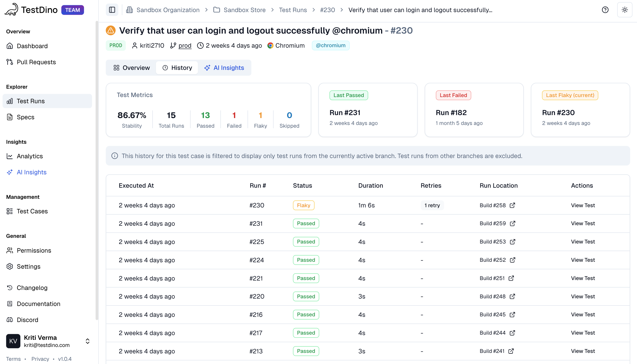This screenshot has width=637, height=364.
Task: Open the help question mark icon
Action: click(x=605, y=10)
